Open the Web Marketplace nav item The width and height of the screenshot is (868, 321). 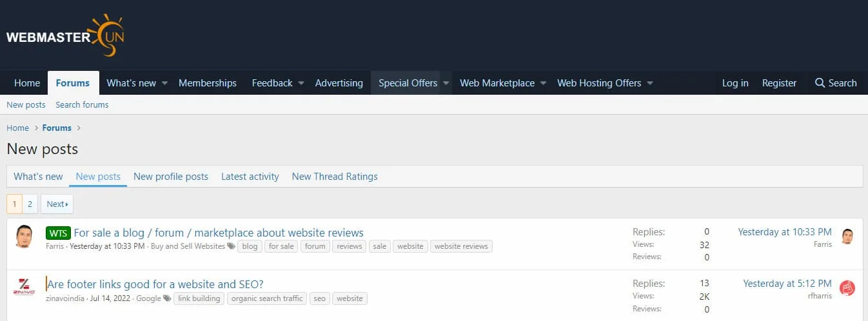click(497, 83)
